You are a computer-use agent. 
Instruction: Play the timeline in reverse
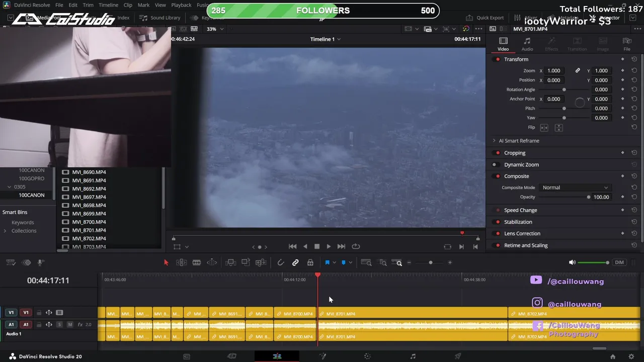[x=305, y=246]
